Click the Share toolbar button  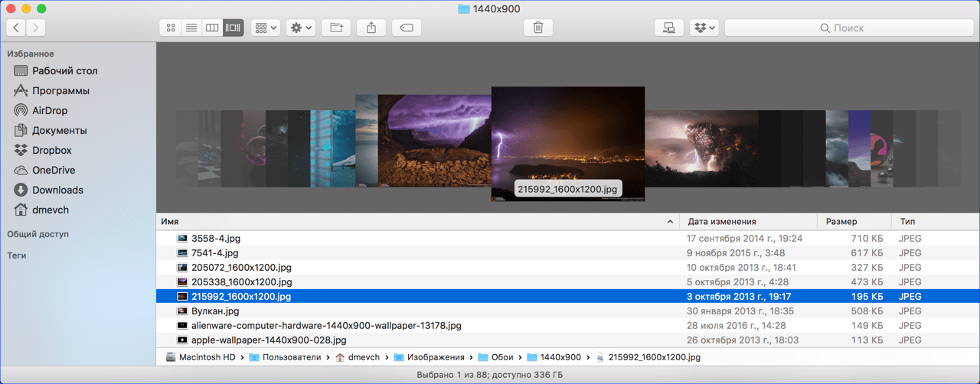371,28
